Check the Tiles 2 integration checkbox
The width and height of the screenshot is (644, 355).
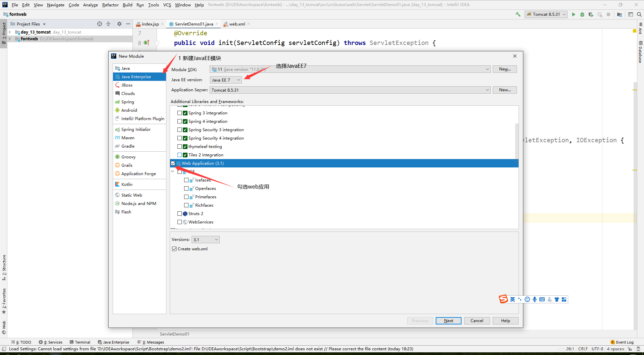pos(179,155)
